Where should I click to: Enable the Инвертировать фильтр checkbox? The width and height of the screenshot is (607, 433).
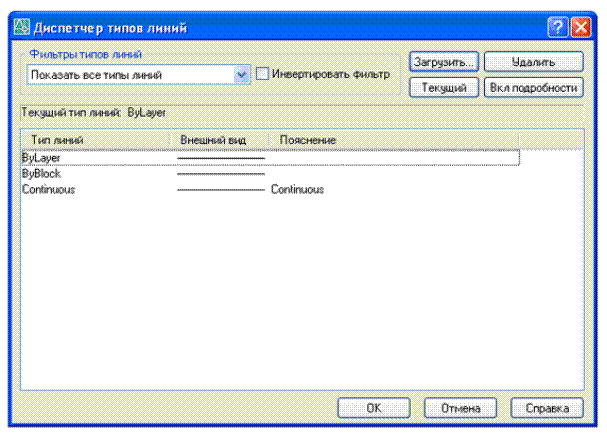coord(262,74)
